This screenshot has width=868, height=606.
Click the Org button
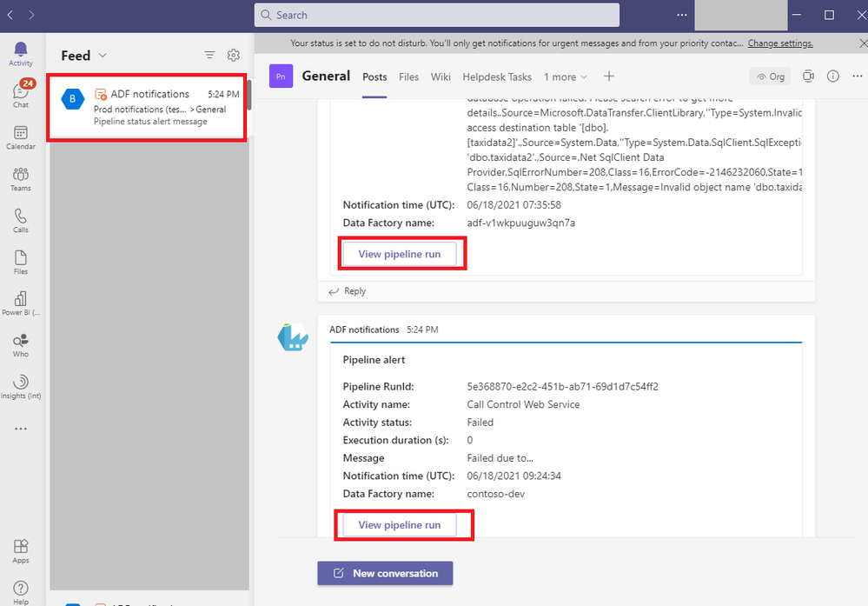(x=771, y=77)
